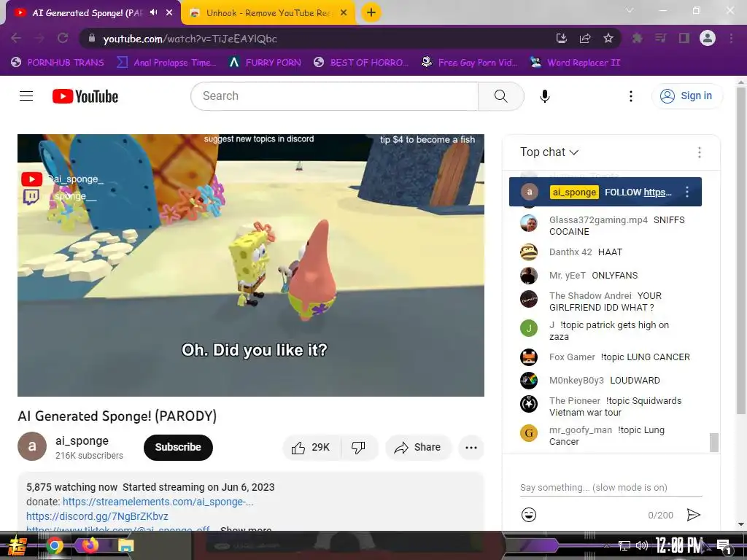Subscribe to ai_sponge channel
This screenshot has width=747, height=560.
click(178, 447)
